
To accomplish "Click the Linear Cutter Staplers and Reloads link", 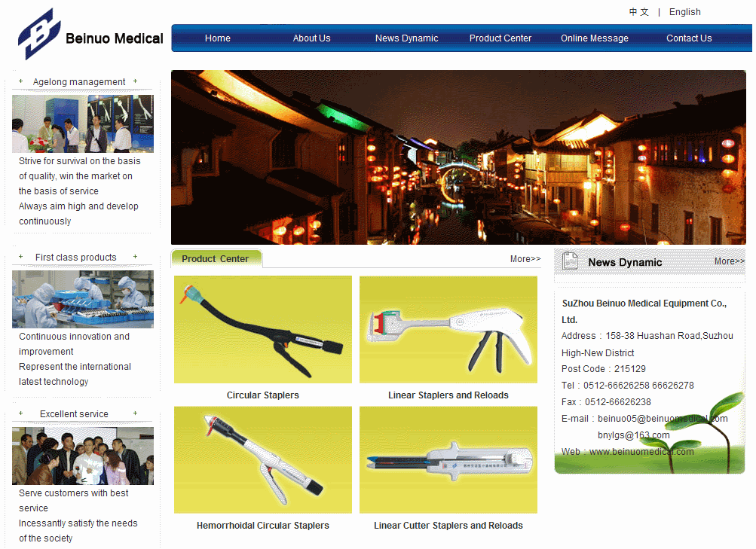I will (x=448, y=526).
